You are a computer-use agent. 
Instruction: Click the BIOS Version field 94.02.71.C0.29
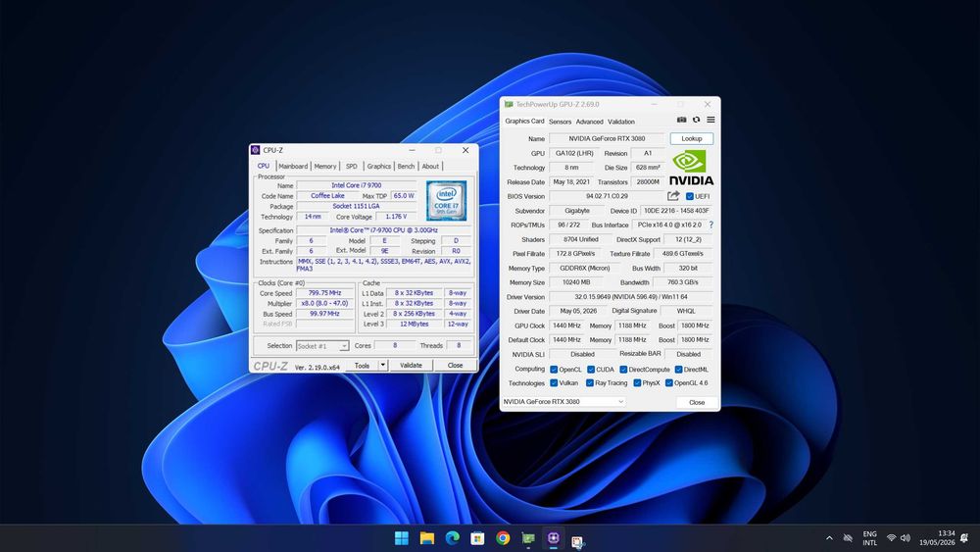pyautogui.click(x=607, y=196)
